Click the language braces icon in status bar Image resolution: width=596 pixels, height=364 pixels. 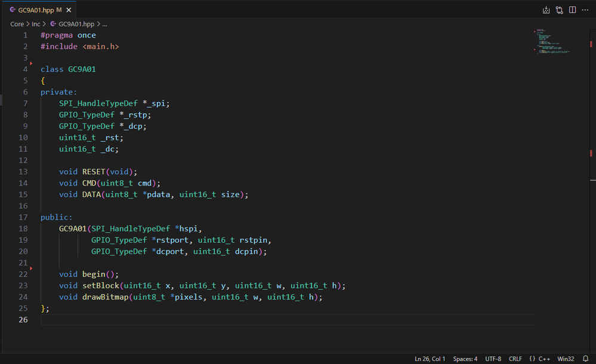tap(532, 359)
